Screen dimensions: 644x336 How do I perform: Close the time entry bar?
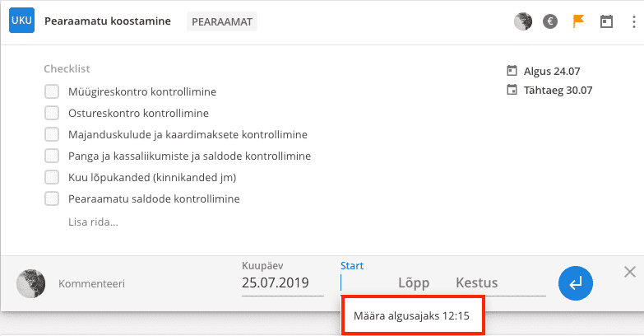[x=630, y=272]
